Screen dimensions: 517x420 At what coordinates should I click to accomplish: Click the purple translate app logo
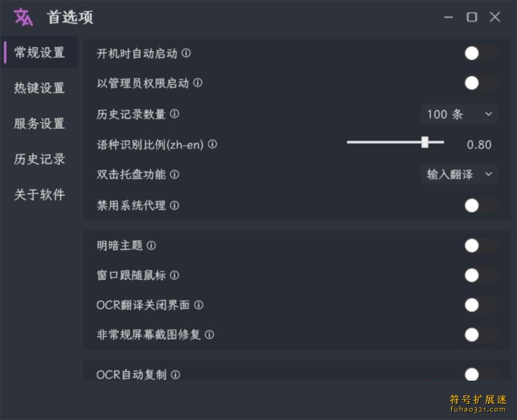tap(23, 17)
